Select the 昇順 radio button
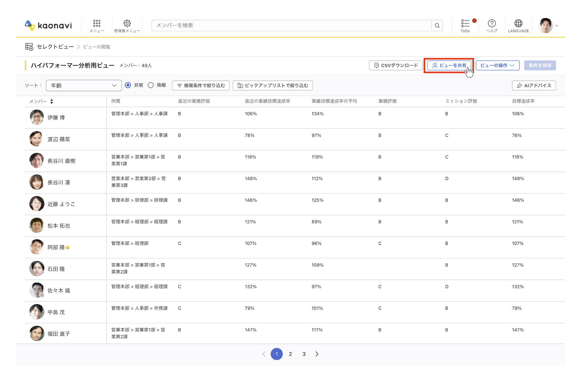 (128, 85)
